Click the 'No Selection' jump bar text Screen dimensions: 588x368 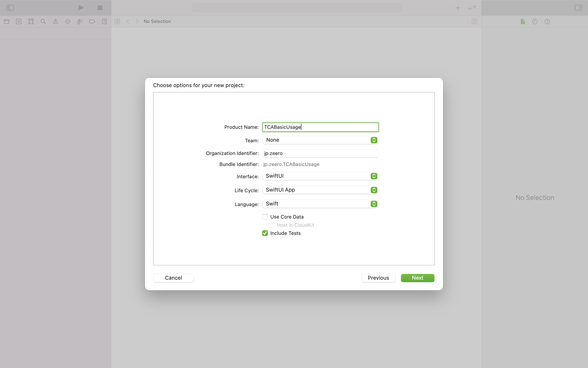(157, 21)
